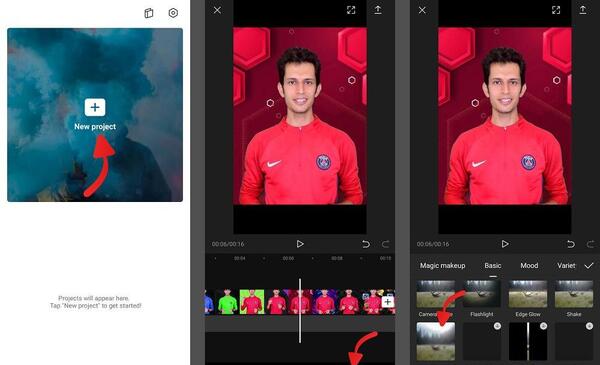Screen dimensions: 600x365
Task: Click the 00:08 mark on timeline ruler
Action: [337, 258]
